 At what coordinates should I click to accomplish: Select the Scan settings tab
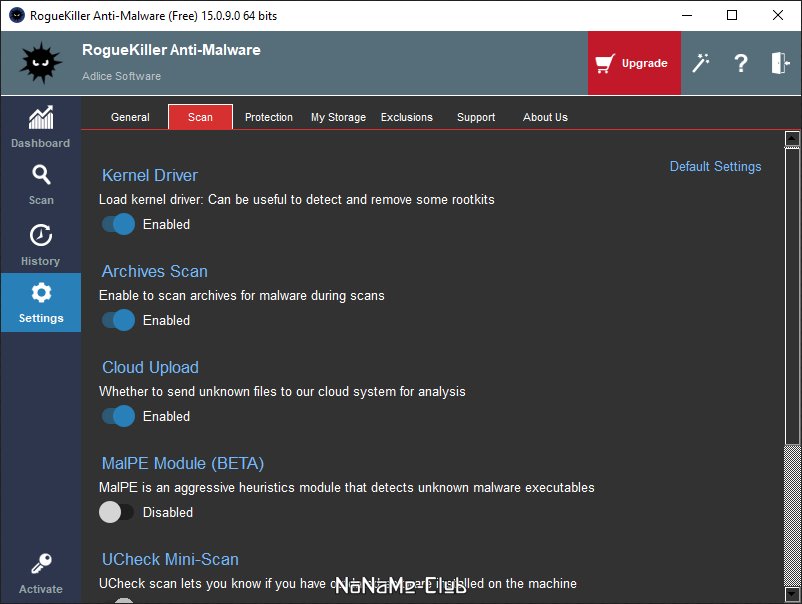pyautogui.click(x=200, y=117)
